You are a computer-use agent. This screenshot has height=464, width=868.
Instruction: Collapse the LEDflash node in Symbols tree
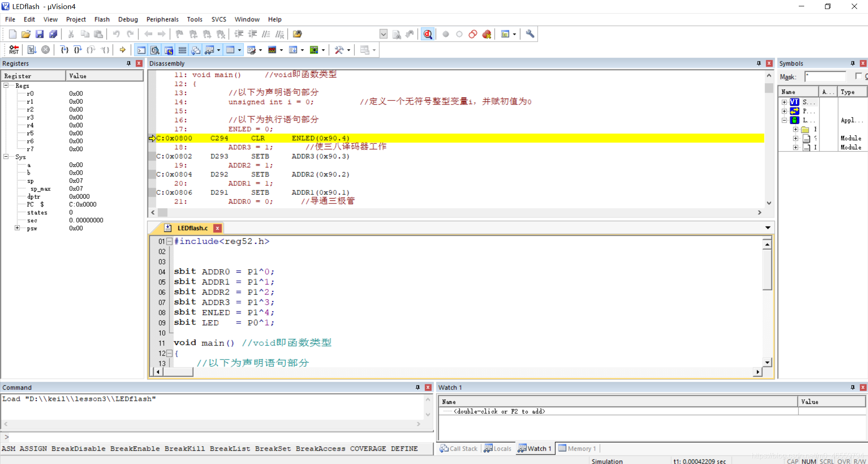784,120
